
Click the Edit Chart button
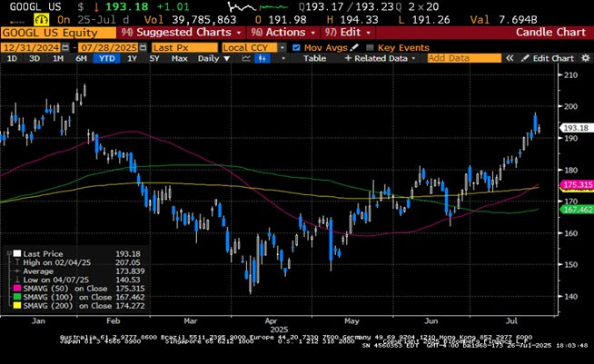pyautogui.click(x=548, y=58)
